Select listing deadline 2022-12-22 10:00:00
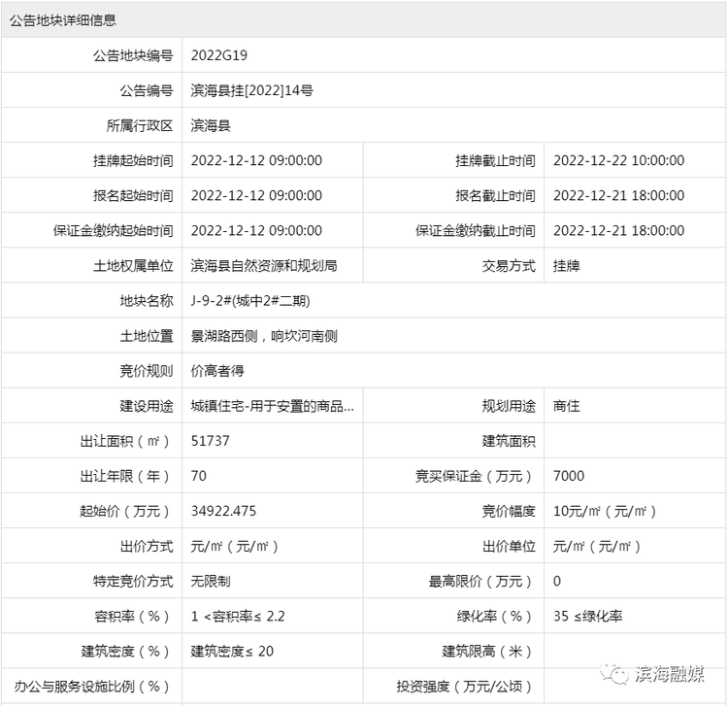728x706 pixels. click(x=619, y=160)
